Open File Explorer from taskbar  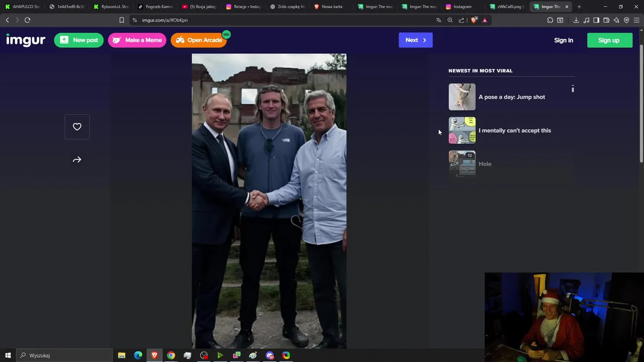pyautogui.click(x=122, y=355)
